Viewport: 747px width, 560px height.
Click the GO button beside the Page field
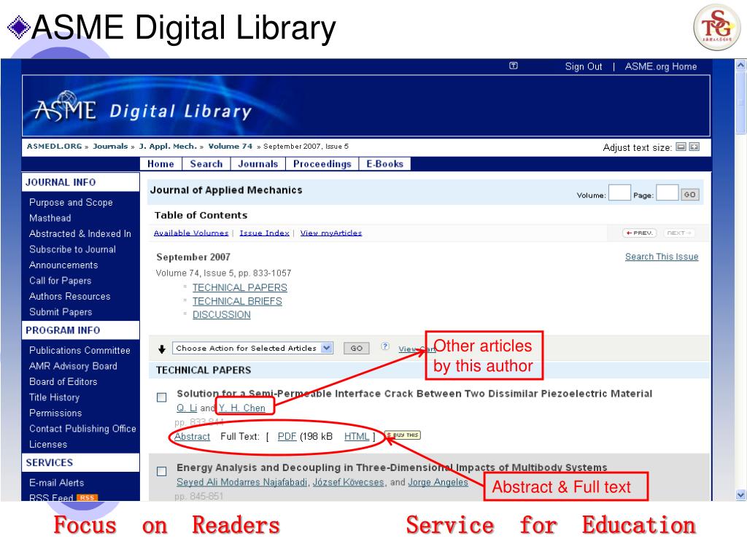coord(689,194)
